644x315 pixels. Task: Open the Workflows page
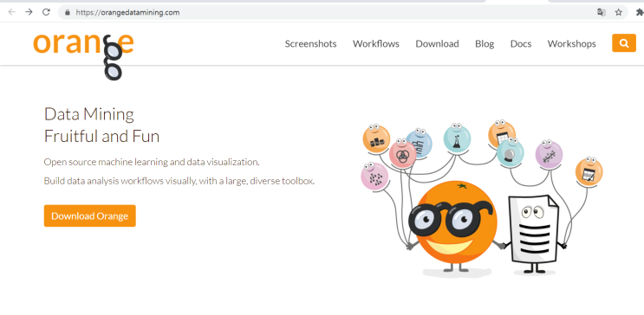376,43
